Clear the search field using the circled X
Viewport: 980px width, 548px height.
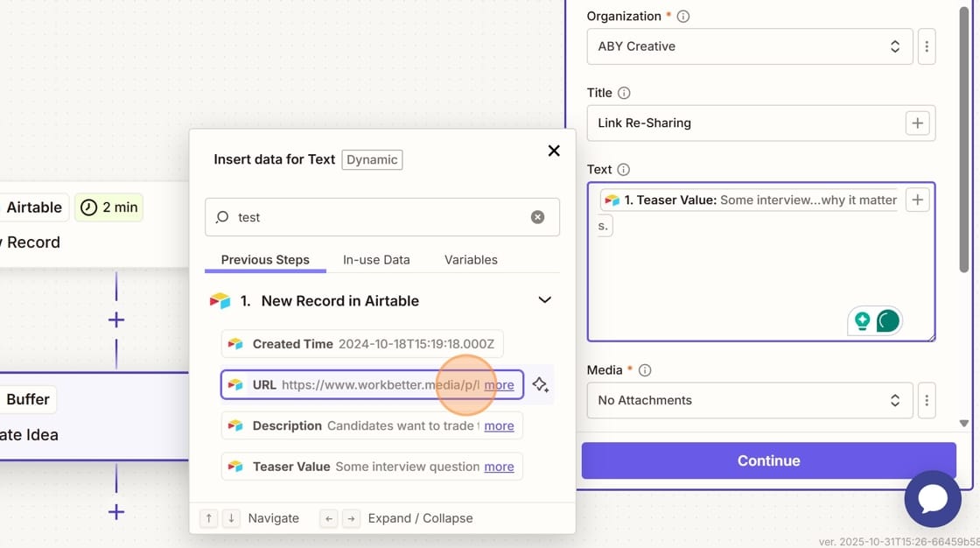click(537, 217)
